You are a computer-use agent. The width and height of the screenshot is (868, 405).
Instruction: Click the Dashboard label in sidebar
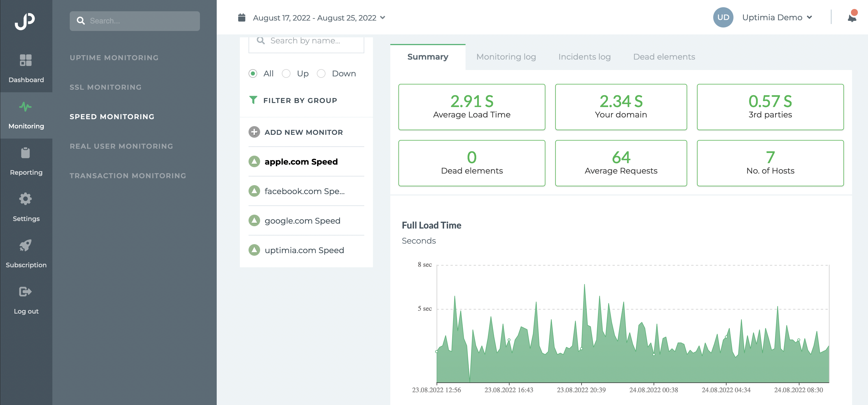26,80
